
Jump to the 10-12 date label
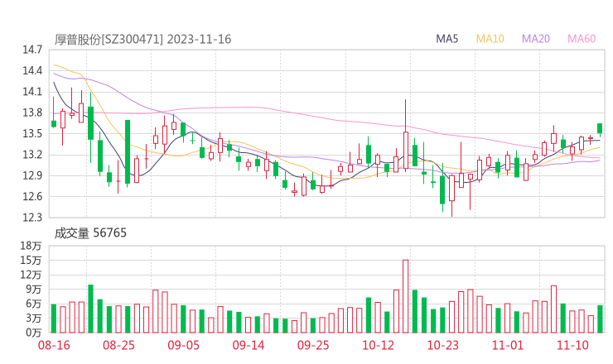[378, 344]
